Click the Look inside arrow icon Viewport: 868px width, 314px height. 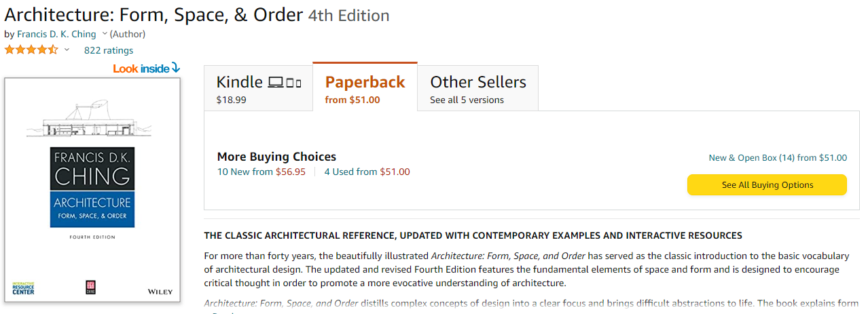(175, 68)
